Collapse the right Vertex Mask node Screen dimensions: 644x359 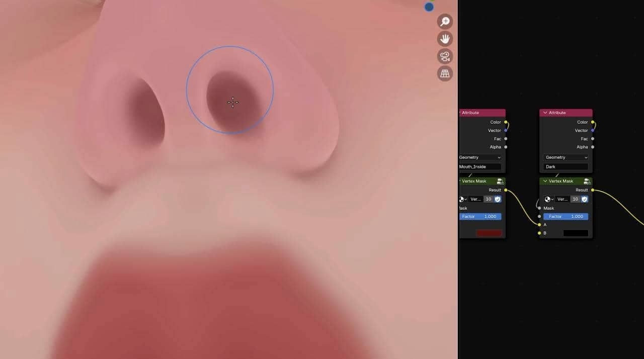(x=545, y=181)
